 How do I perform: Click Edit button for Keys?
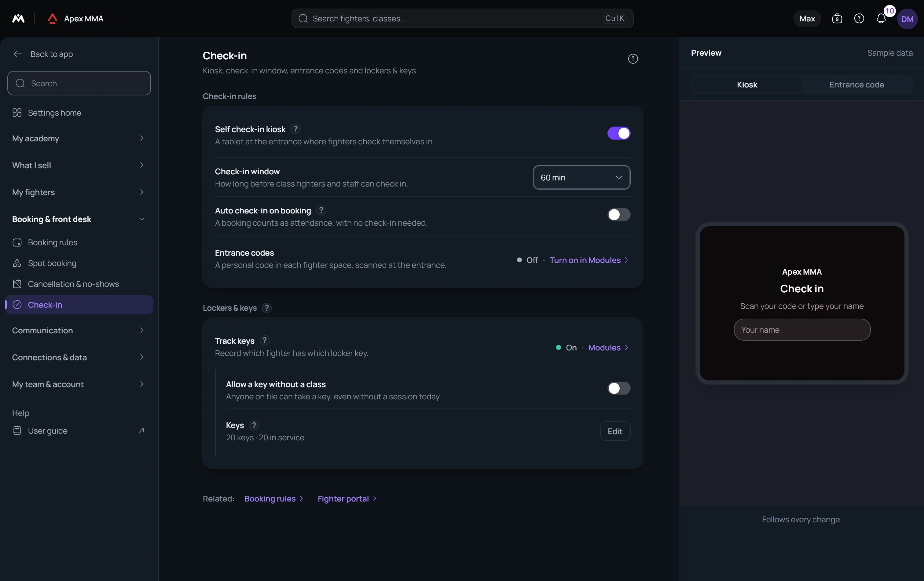tap(615, 431)
